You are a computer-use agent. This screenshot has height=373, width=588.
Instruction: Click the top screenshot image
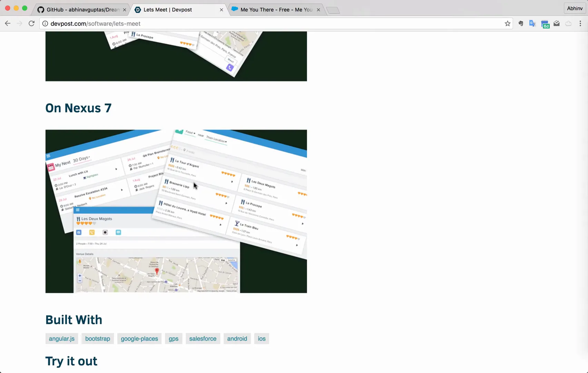[176, 56]
